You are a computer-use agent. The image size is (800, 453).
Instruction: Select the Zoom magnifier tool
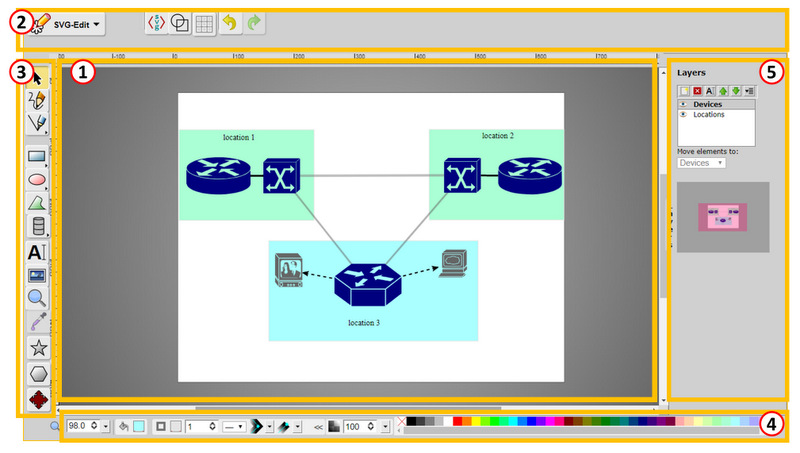pyautogui.click(x=38, y=297)
